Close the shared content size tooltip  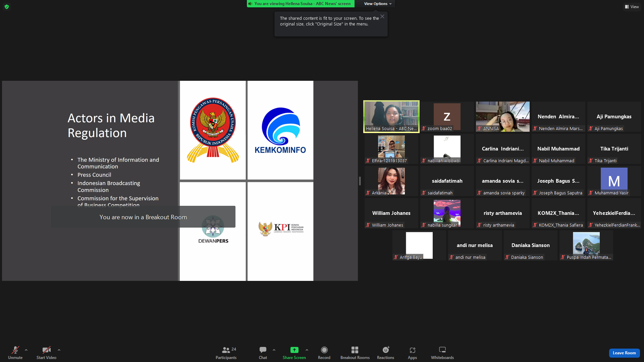382,16
